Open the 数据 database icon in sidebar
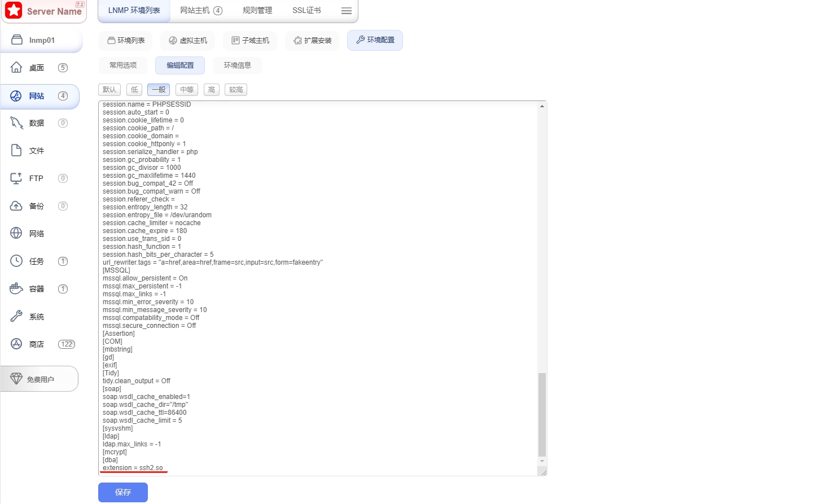This screenshot has height=504, width=828. pos(17,123)
